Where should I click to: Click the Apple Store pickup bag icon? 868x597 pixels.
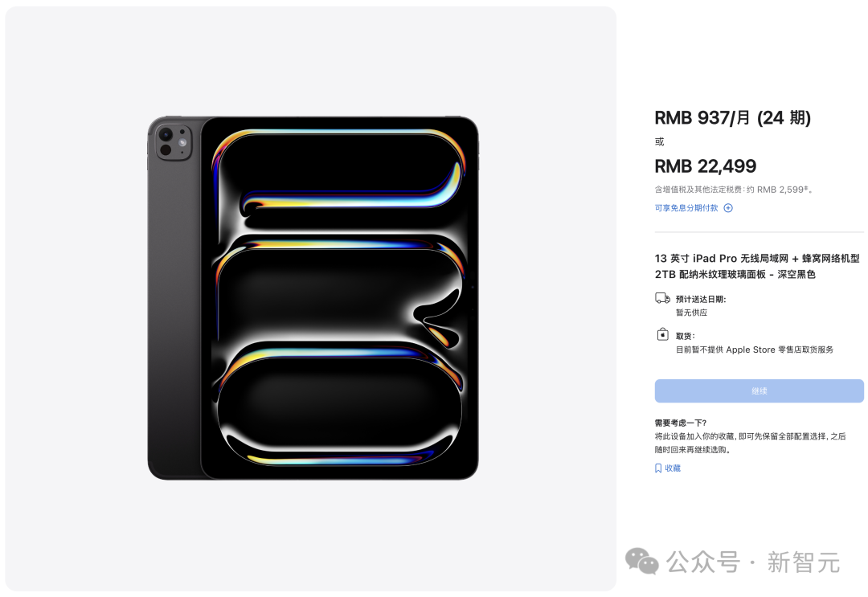pos(662,334)
